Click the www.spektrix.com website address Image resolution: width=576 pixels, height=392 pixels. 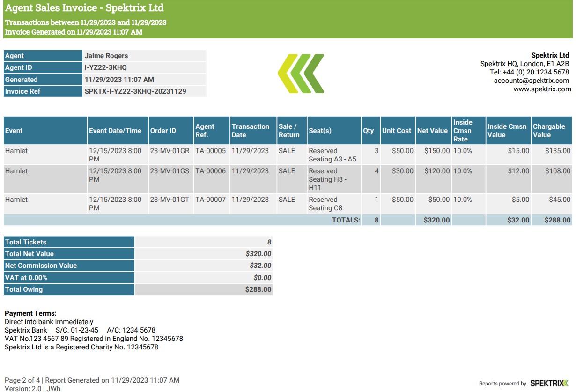pyautogui.click(x=542, y=89)
